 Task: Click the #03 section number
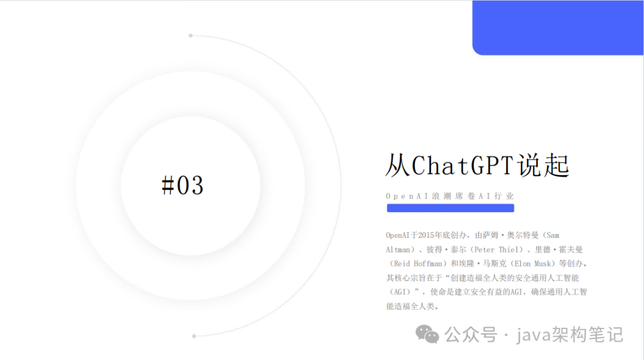click(182, 185)
